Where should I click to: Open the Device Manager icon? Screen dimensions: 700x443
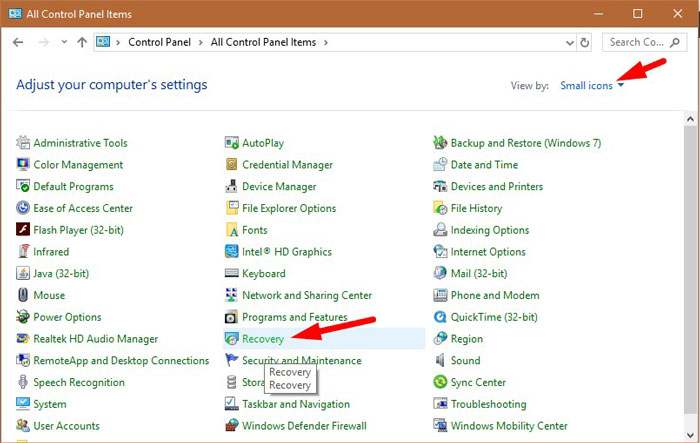point(231,186)
